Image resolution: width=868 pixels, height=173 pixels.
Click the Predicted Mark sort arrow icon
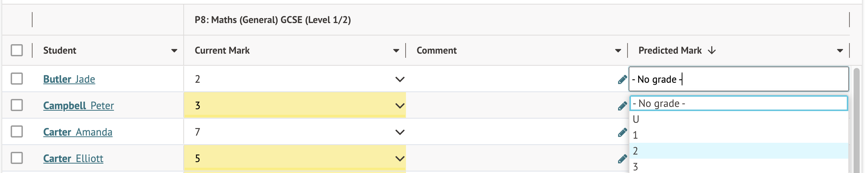(x=712, y=50)
